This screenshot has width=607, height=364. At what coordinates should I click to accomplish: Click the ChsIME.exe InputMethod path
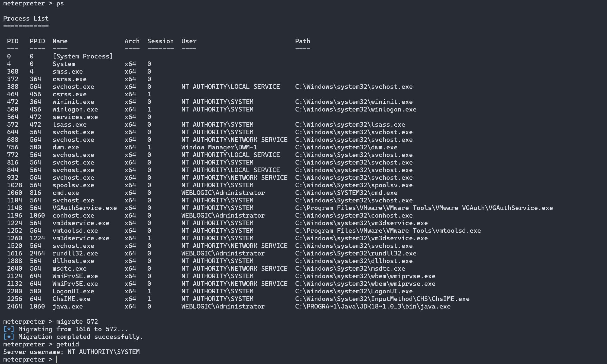(382, 299)
